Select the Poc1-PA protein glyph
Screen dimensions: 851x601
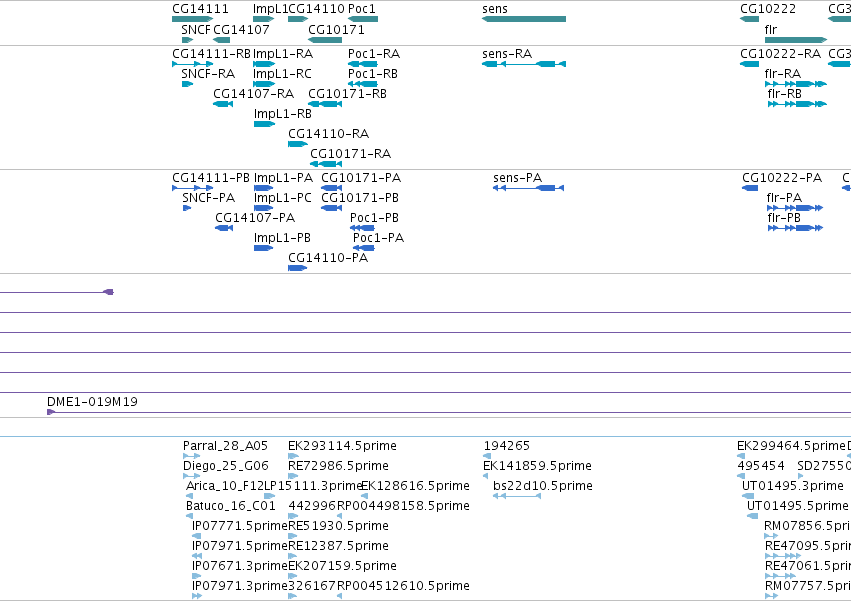click(x=364, y=248)
